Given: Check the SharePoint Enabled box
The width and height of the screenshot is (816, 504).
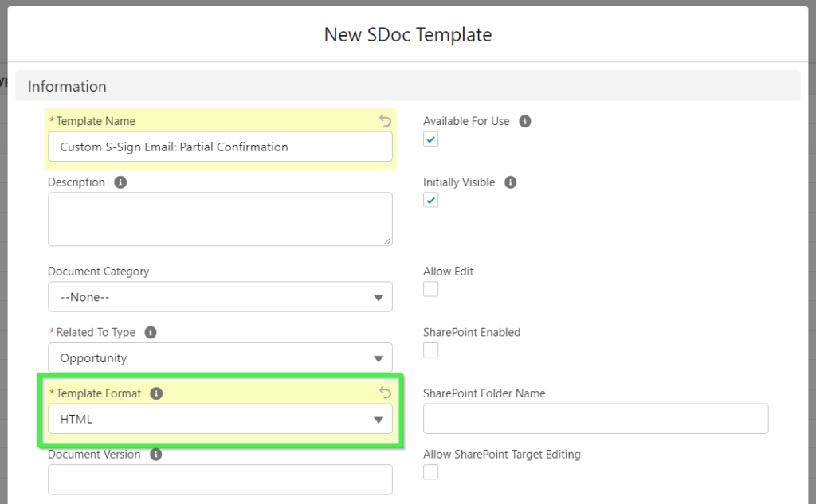Looking at the screenshot, I should [430, 350].
